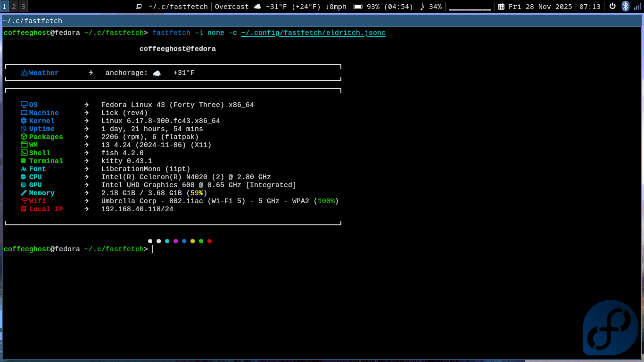
Task: Click the battery icon in status bar
Action: click(358, 7)
